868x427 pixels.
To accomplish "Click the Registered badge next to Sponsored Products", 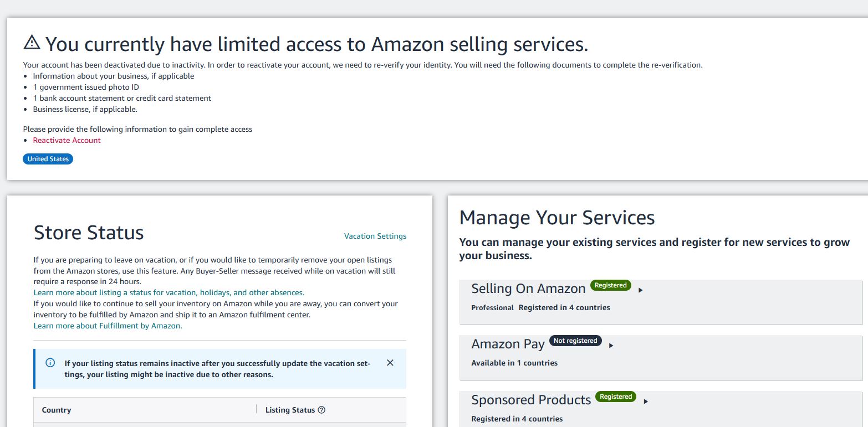I will pos(616,397).
